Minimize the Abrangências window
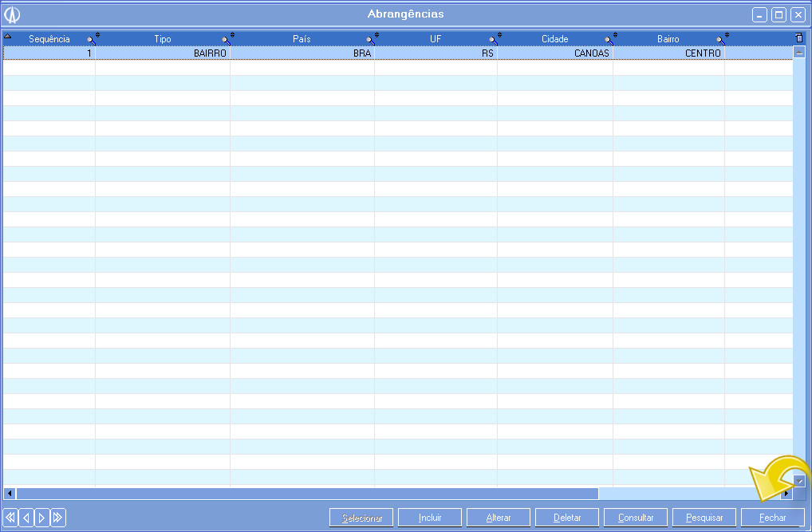Image resolution: width=812 pixels, height=532 pixels. pyautogui.click(x=759, y=14)
